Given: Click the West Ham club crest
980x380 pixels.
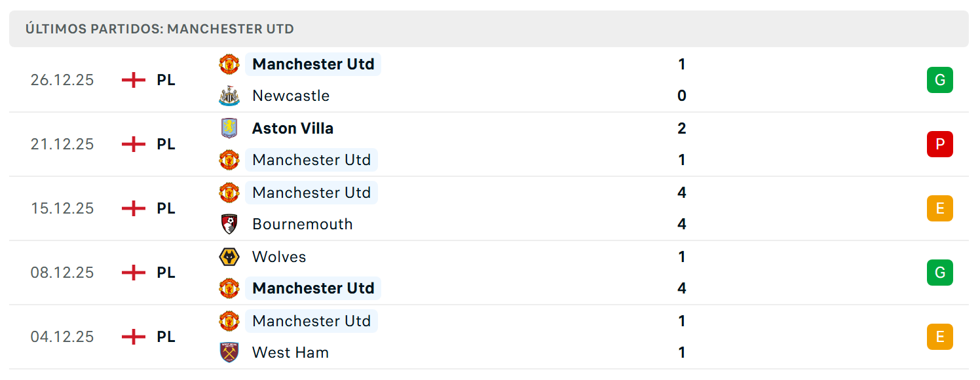Looking at the screenshot, I should click(x=229, y=352).
